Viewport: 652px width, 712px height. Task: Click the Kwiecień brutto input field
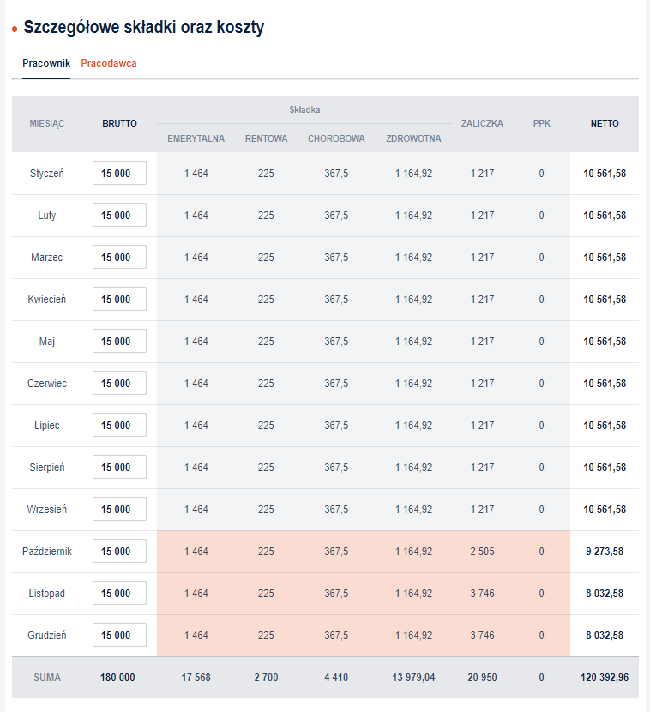120,299
